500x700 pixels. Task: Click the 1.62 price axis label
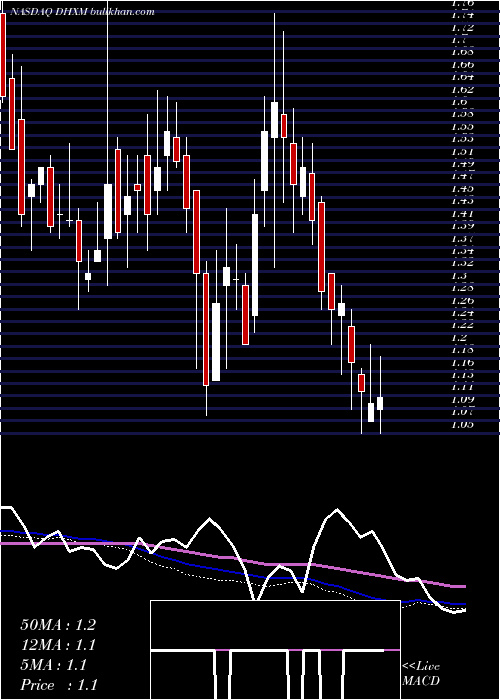coord(462,89)
